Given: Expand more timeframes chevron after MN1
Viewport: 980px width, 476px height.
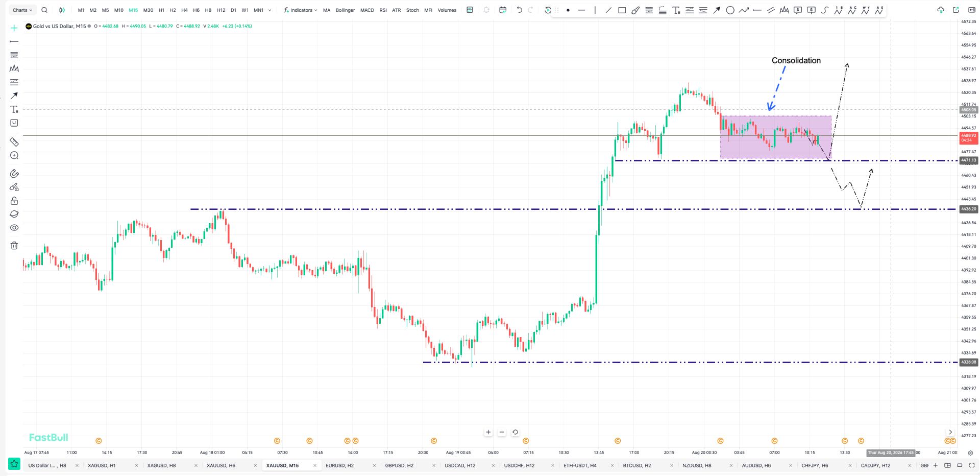Looking at the screenshot, I should (x=269, y=10).
